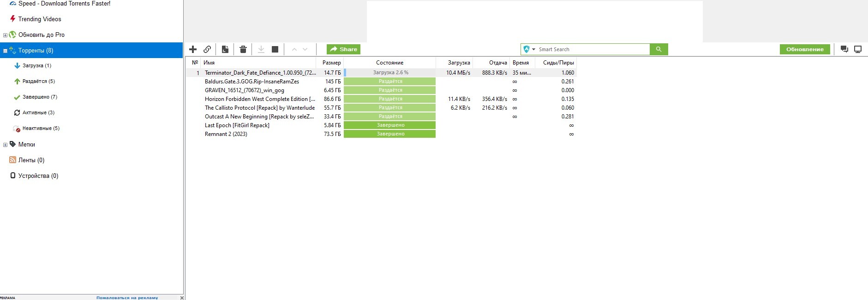The height and width of the screenshot is (300, 868).
Task: Start the torrent with the download arrow icon
Action: coord(261,49)
